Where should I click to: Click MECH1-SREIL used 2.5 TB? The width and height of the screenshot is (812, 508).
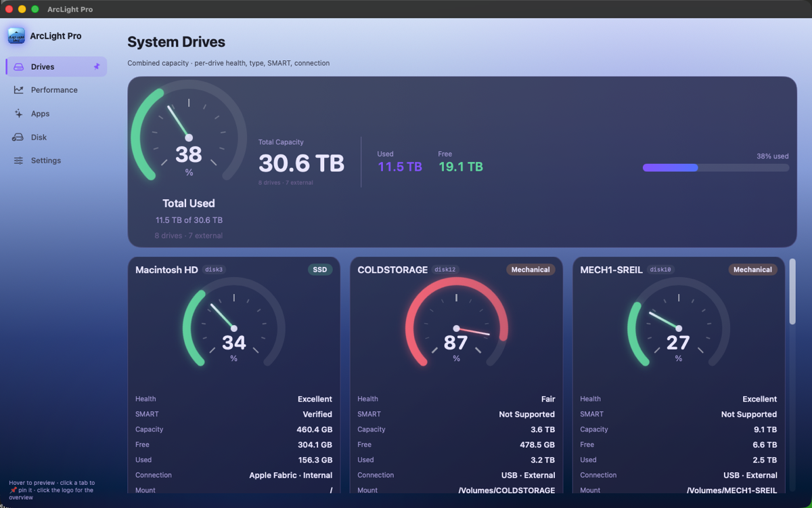point(765,460)
